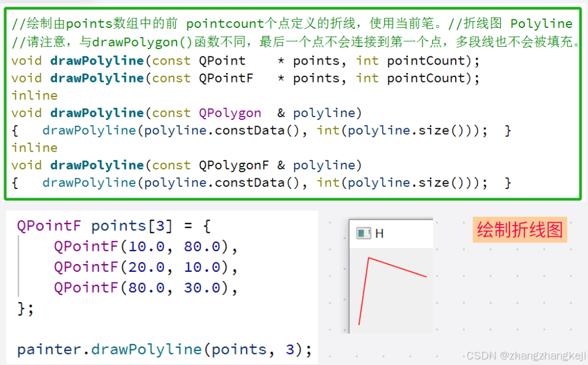
Task: Click the closing "};" of the points array
Action: (26, 309)
